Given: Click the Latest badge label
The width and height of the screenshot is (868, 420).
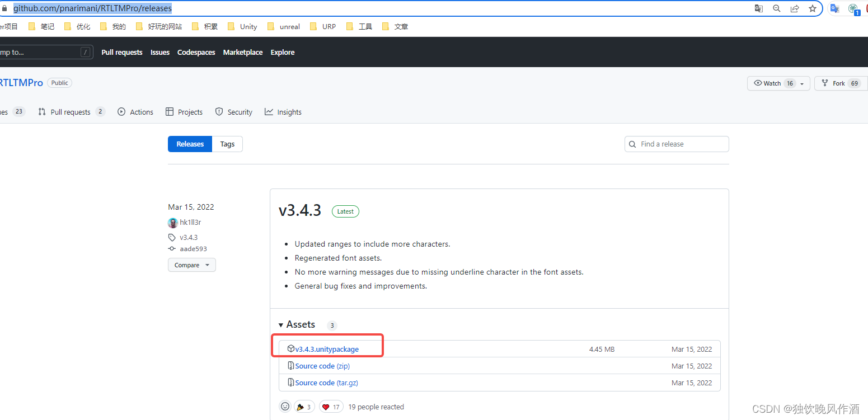Looking at the screenshot, I should pyautogui.click(x=345, y=211).
